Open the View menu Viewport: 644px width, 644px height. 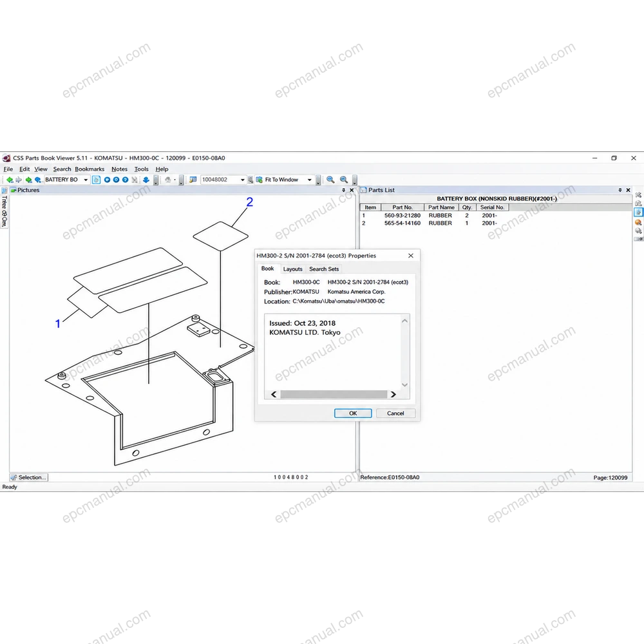[41, 169]
